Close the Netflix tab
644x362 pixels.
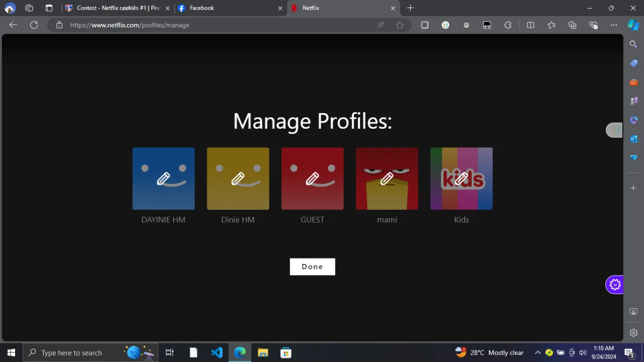[393, 8]
